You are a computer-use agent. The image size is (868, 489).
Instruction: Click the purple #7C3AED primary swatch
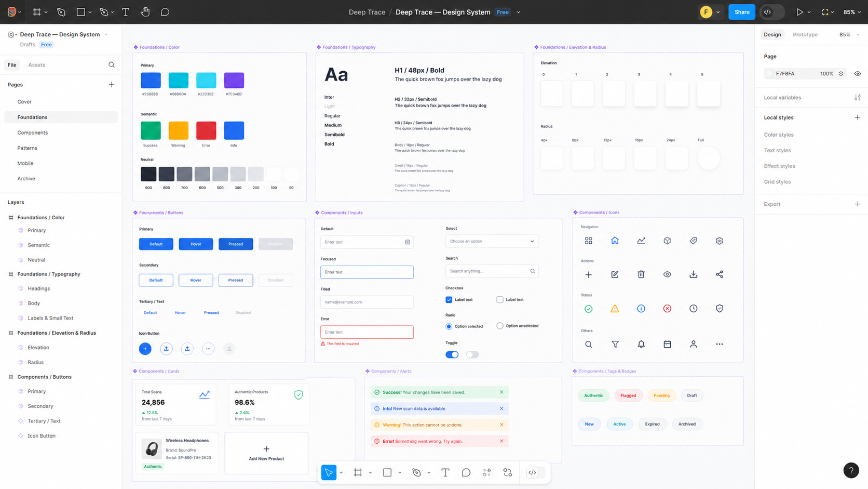pos(234,81)
